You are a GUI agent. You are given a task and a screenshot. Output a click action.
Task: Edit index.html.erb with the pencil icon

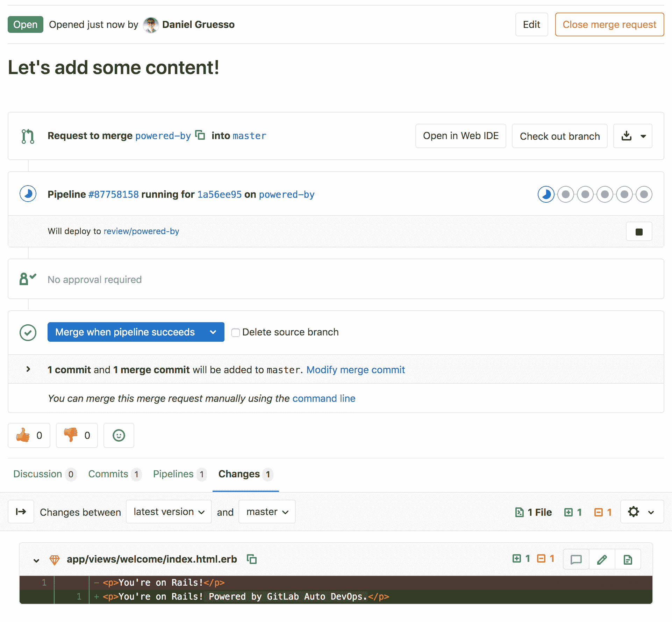(x=602, y=559)
